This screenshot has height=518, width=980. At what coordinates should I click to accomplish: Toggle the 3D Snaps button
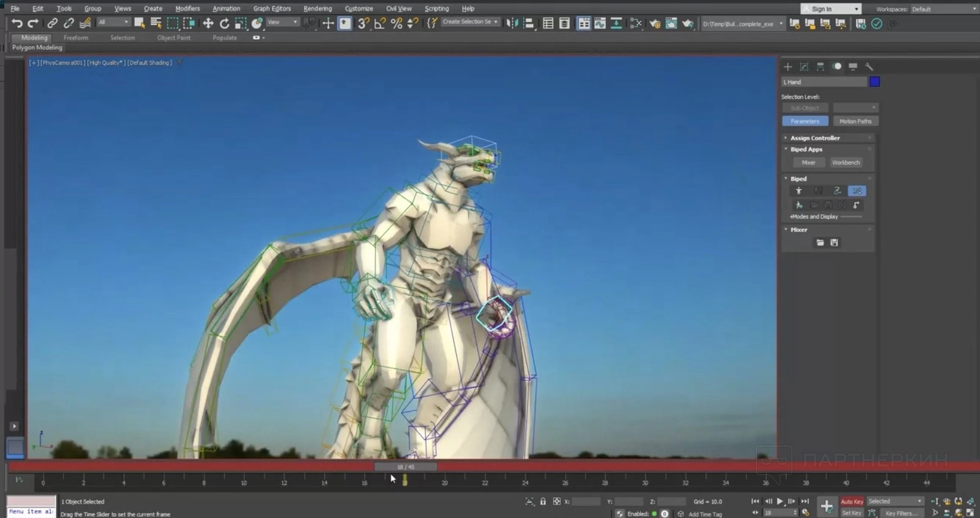(x=363, y=23)
